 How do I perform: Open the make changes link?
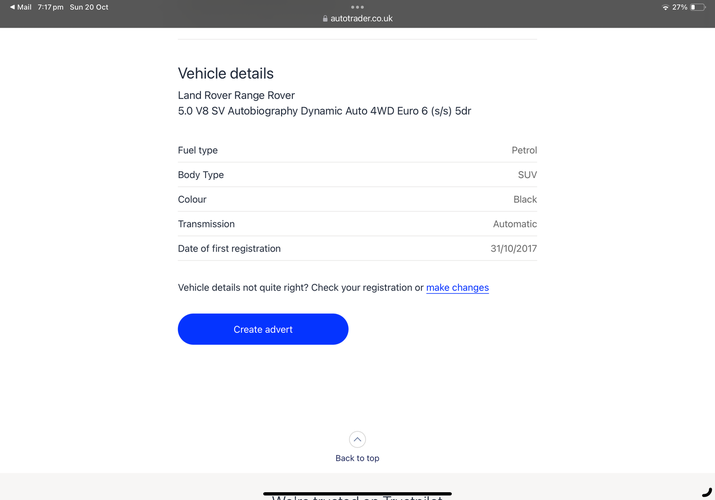[457, 288]
